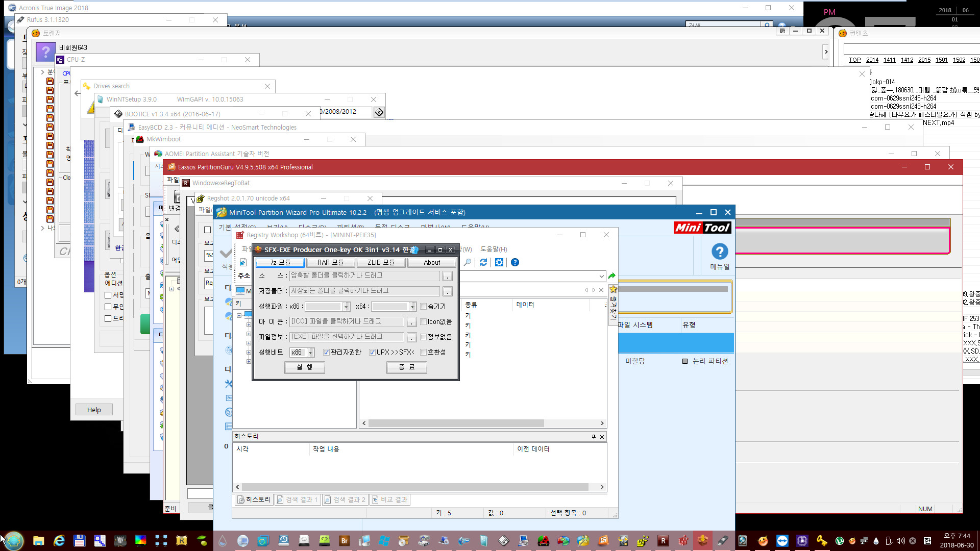Click the floppy disk save icon on the taskbar
The image size is (980, 551).
click(79, 541)
